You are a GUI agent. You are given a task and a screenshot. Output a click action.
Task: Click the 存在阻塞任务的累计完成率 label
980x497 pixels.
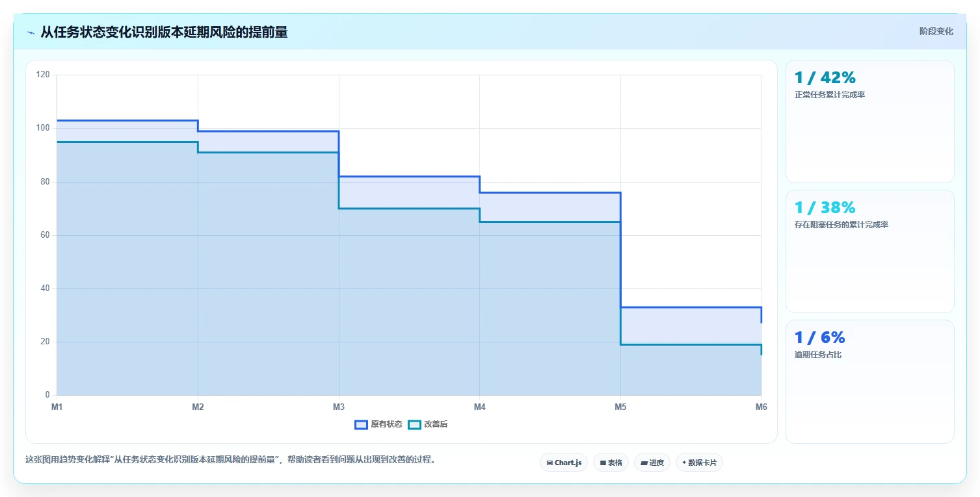point(841,225)
